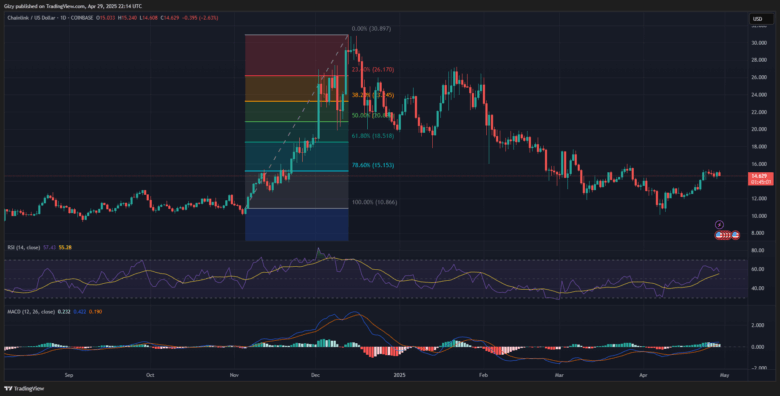
Task: Click the 40.00 RSI axis label
Action: 758,288
